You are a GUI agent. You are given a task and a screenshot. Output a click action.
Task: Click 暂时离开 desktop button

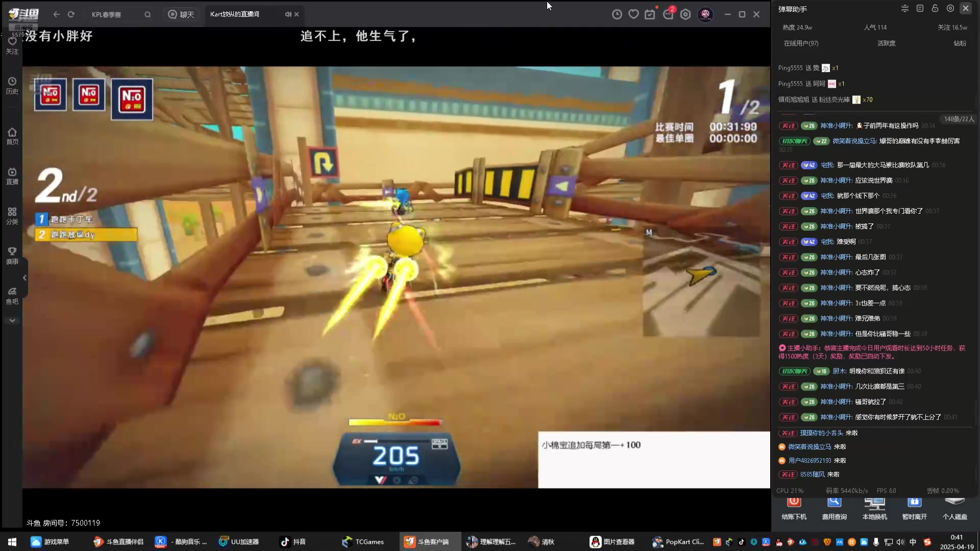click(x=915, y=508)
